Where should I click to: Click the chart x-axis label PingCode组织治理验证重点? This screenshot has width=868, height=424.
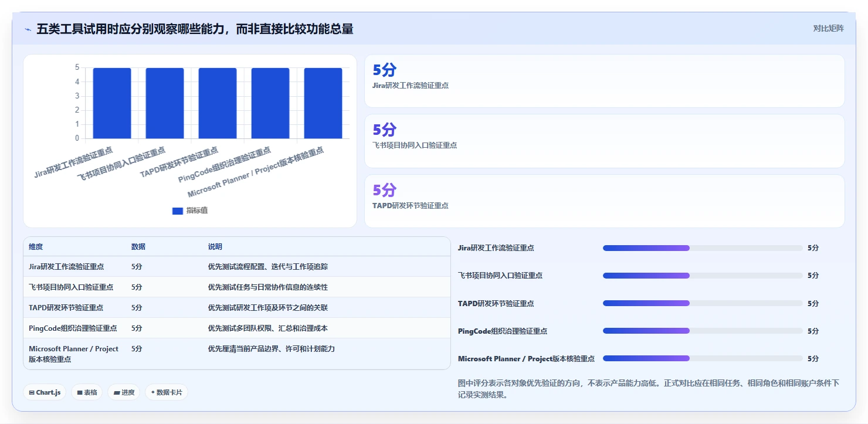point(225,165)
